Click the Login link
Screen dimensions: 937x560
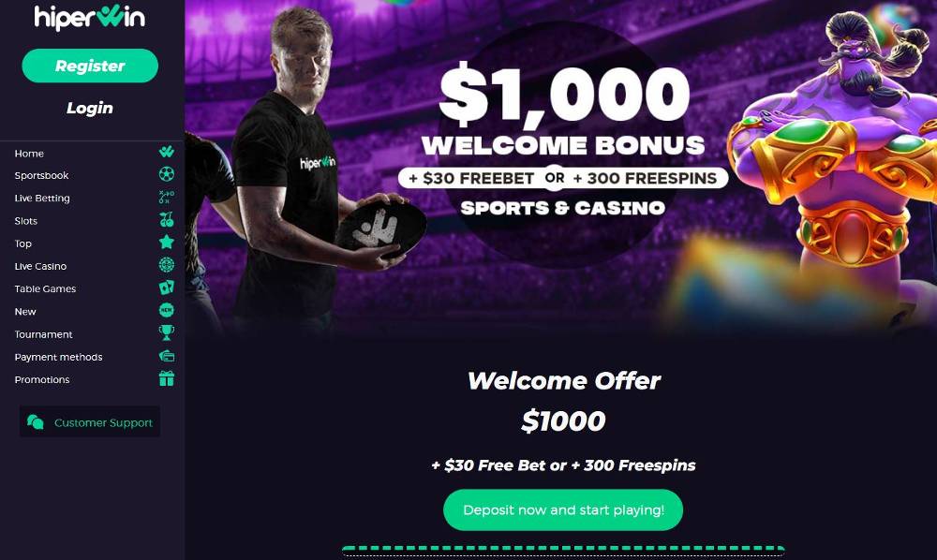90,108
